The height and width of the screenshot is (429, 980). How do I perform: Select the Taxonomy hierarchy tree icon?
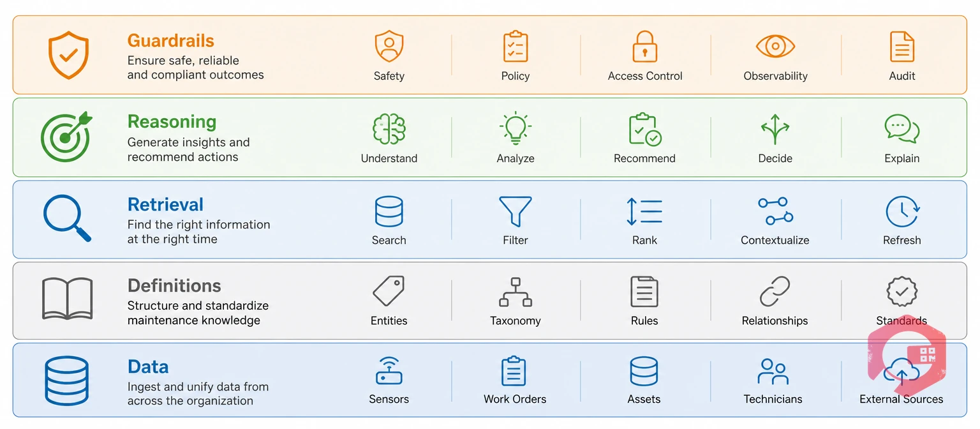515,292
